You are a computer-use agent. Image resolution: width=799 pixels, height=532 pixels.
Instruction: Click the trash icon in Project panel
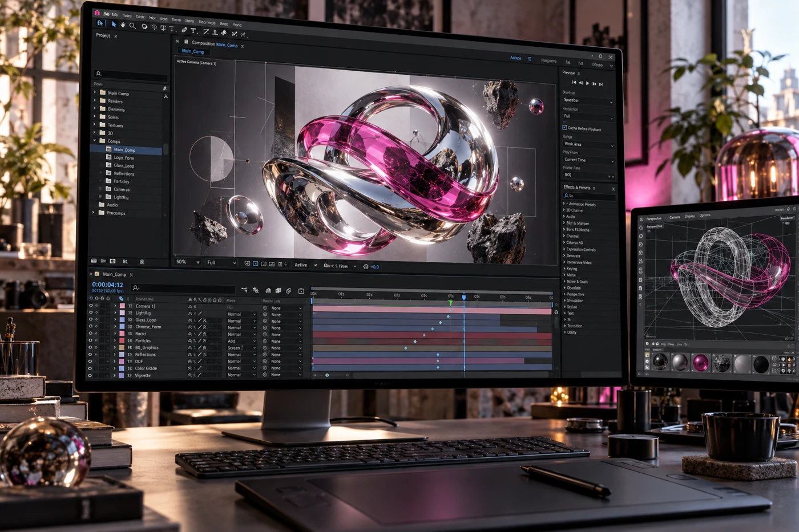tap(142, 262)
